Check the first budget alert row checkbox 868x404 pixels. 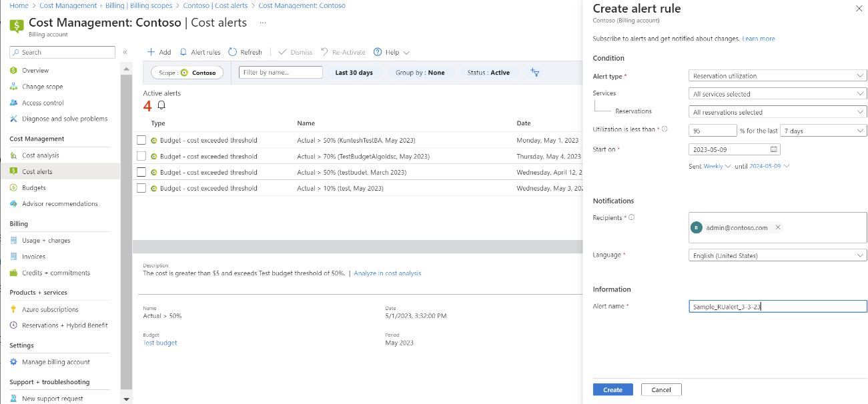point(141,140)
